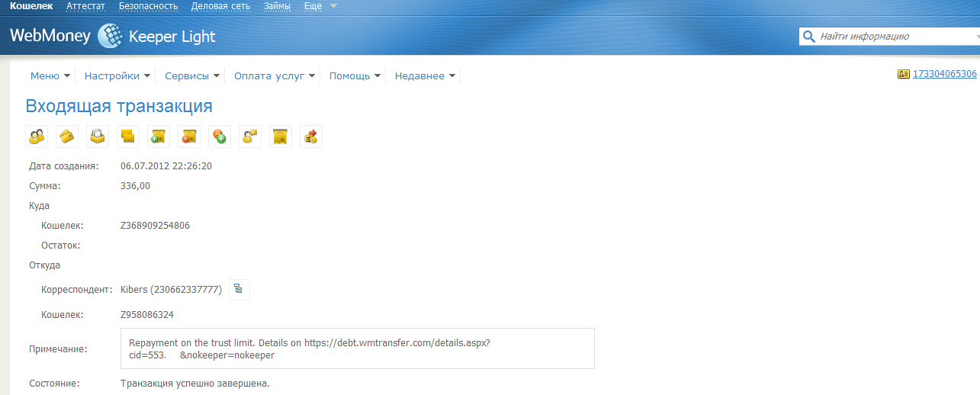Open the Деловая сеть top navigation link

click(220, 6)
